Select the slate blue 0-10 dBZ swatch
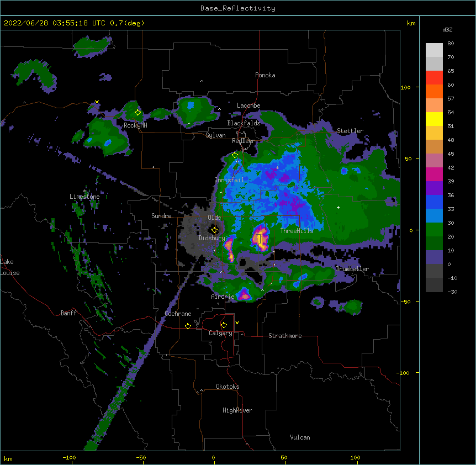The width and height of the screenshot is (476, 465). pos(434,257)
